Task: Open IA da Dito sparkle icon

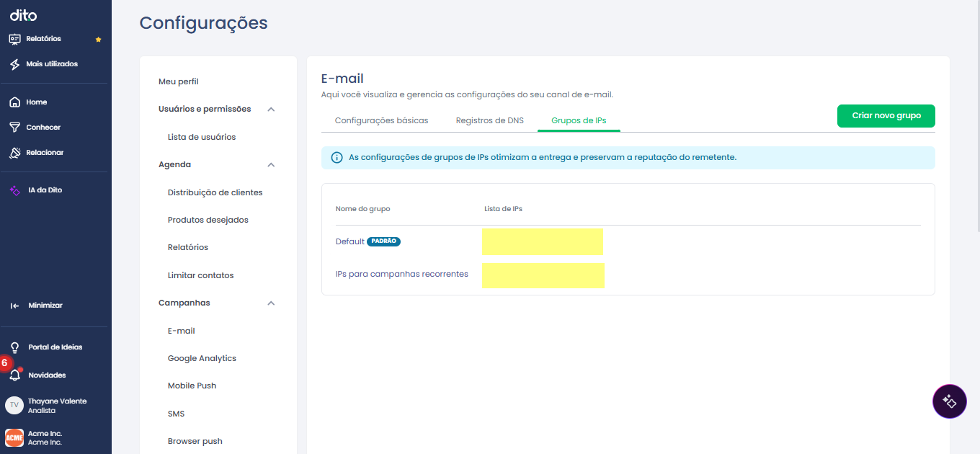Action: pos(14,190)
